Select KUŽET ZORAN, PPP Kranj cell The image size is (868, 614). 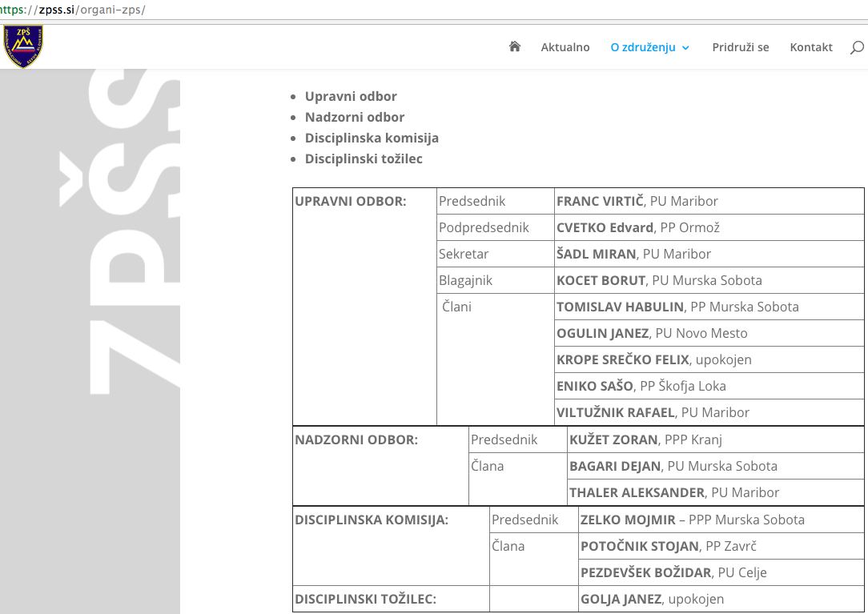tap(716, 439)
